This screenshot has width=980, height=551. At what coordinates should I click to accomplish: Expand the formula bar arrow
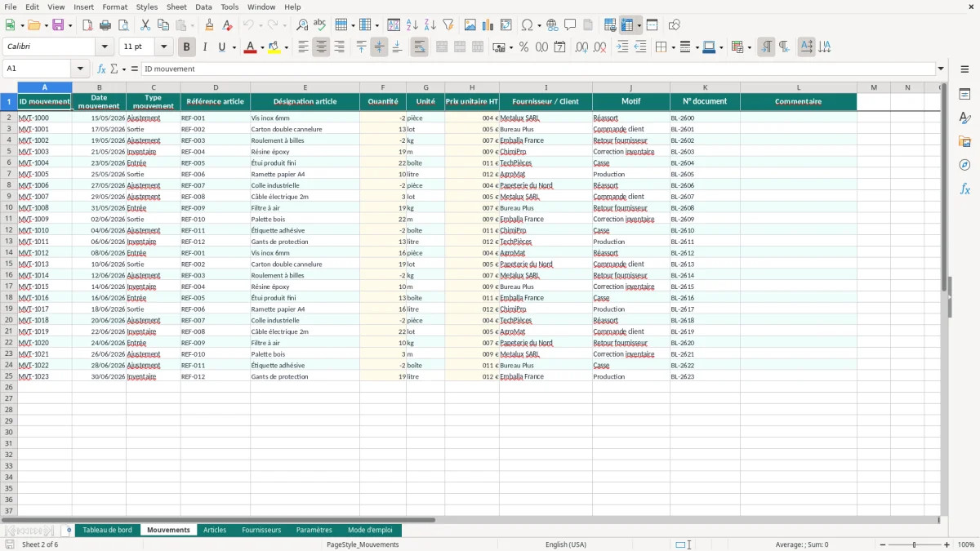click(941, 69)
